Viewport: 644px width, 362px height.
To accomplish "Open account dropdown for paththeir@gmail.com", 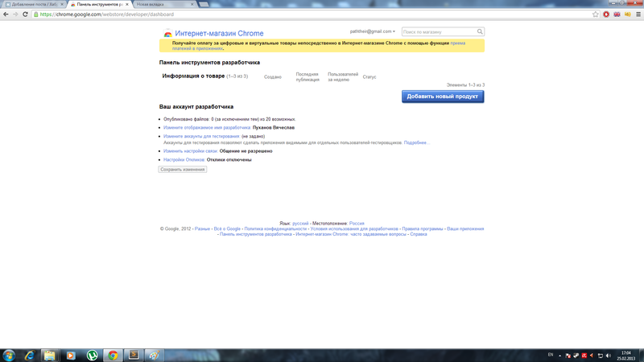I will 373,31.
